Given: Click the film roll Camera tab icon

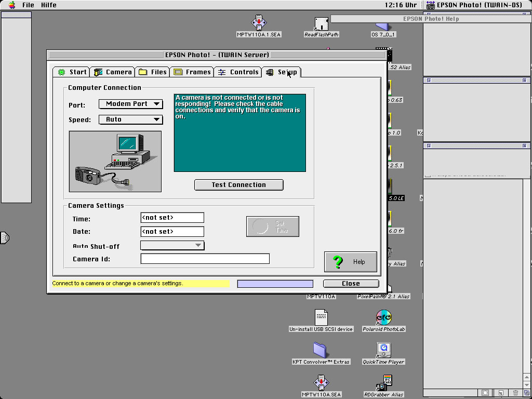Looking at the screenshot, I should coord(98,72).
